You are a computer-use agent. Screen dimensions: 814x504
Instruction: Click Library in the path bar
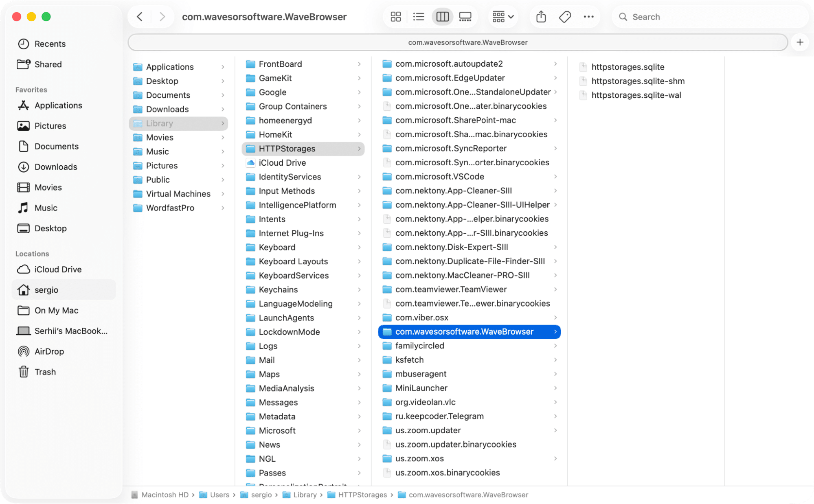(304, 495)
